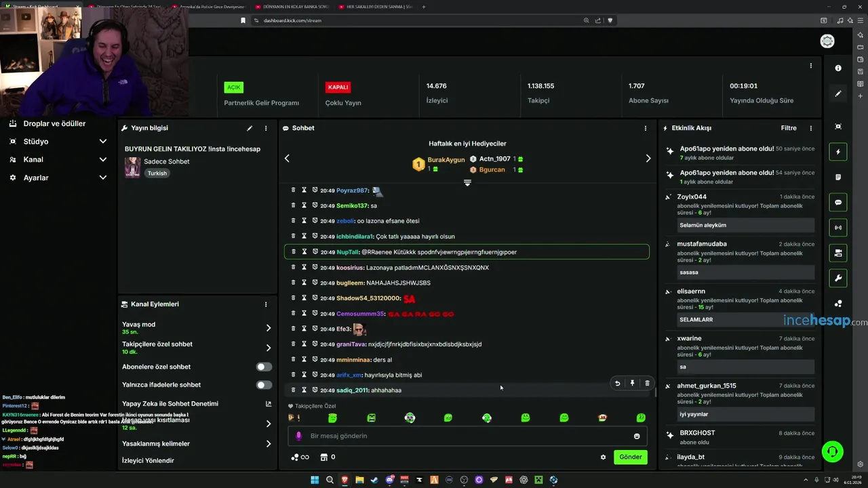
Task: Toggle the chat bubble panel icon
Action: point(838,202)
